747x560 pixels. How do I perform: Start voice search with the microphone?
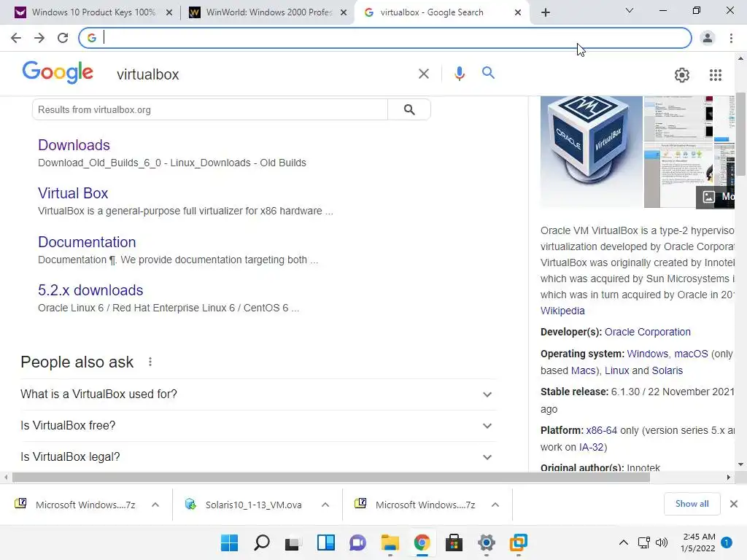(460, 74)
